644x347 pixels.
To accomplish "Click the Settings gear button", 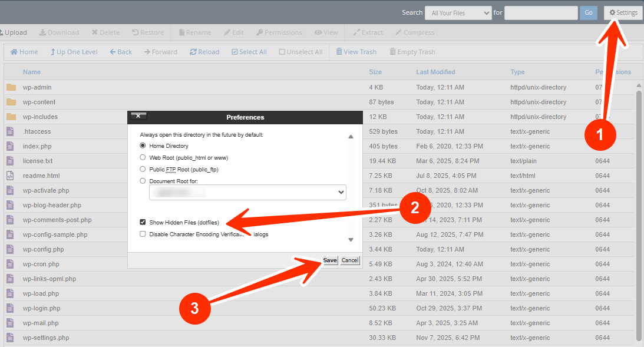I will (623, 12).
